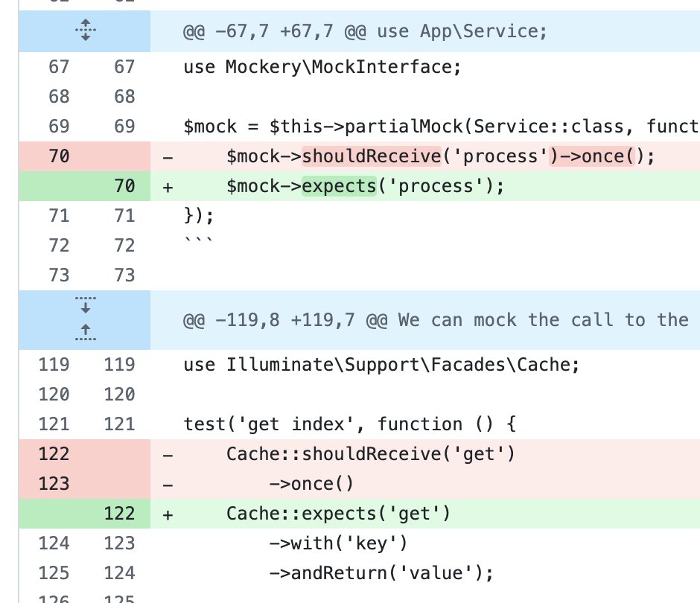The height and width of the screenshot is (603, 700).
Task: Click old line number 123 in deleted row
Action: (54, 484)
